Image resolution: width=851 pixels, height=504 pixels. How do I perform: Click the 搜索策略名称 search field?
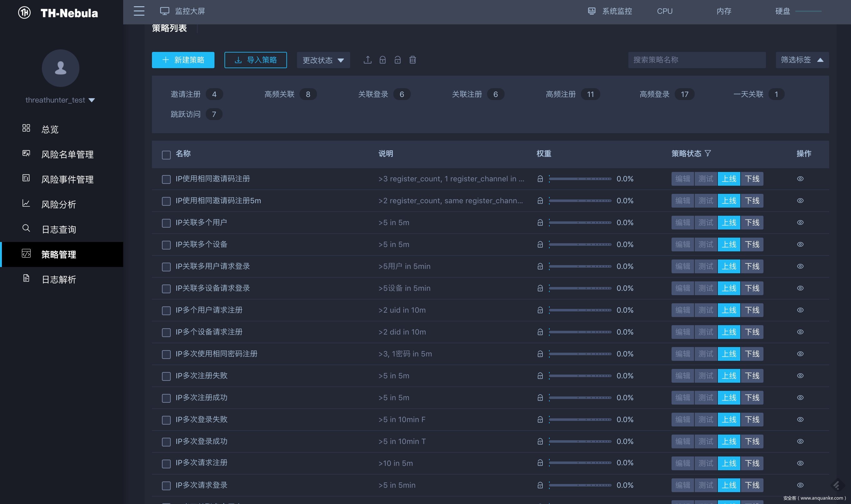pos(697,60)
